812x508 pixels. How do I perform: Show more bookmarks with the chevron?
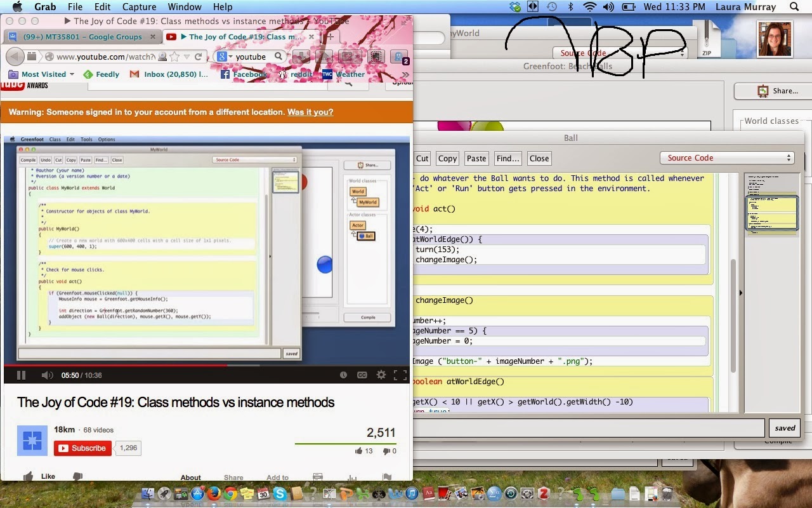click(x=405, y=74)
